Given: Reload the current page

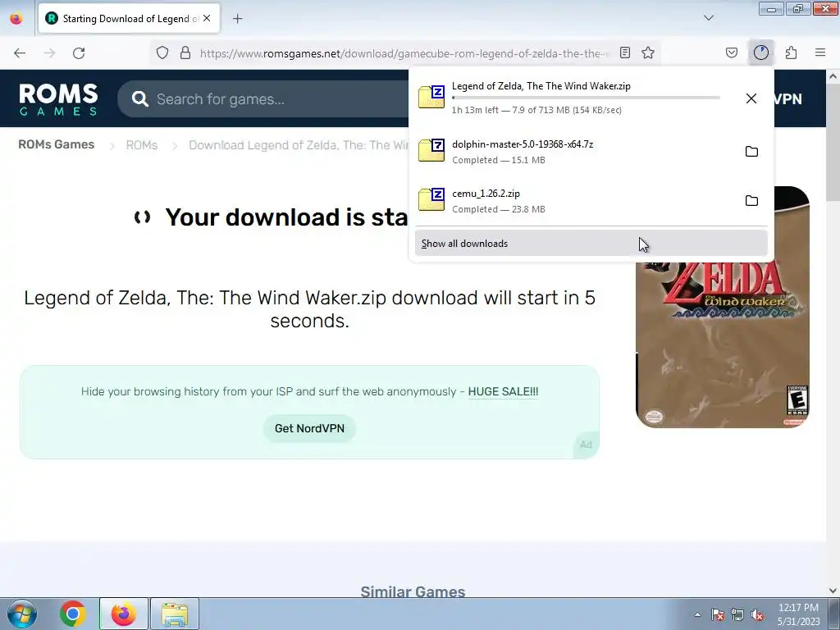Looking at the screenshot, I should tap(79, 53).
